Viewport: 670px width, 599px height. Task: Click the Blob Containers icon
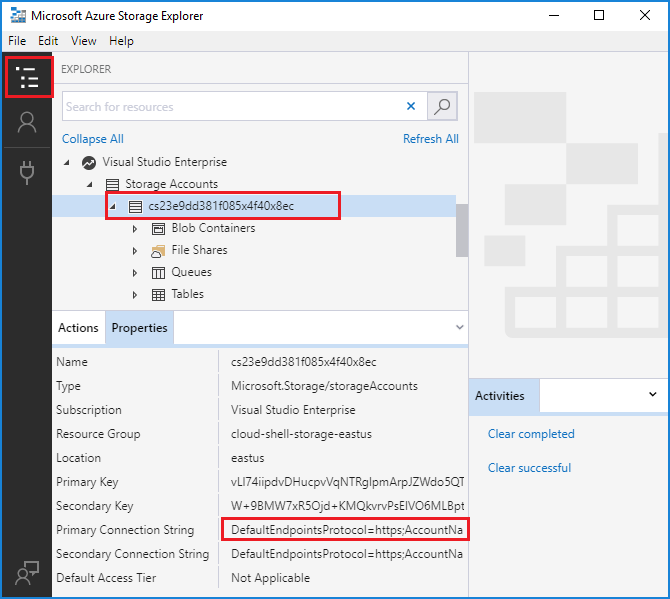158,229
